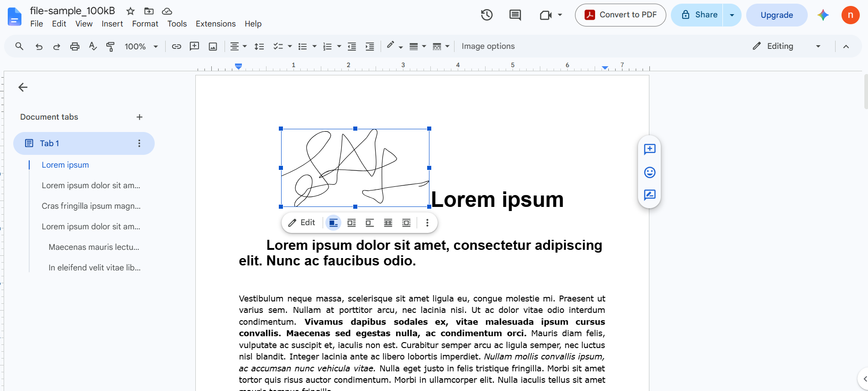Add a new document tab

pos(140,117)
